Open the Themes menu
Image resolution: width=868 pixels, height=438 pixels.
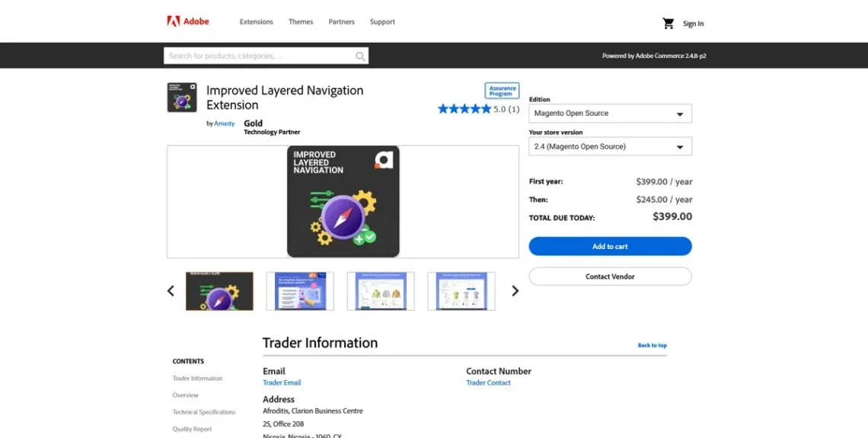pyautogui.click(x=301, y=22)
